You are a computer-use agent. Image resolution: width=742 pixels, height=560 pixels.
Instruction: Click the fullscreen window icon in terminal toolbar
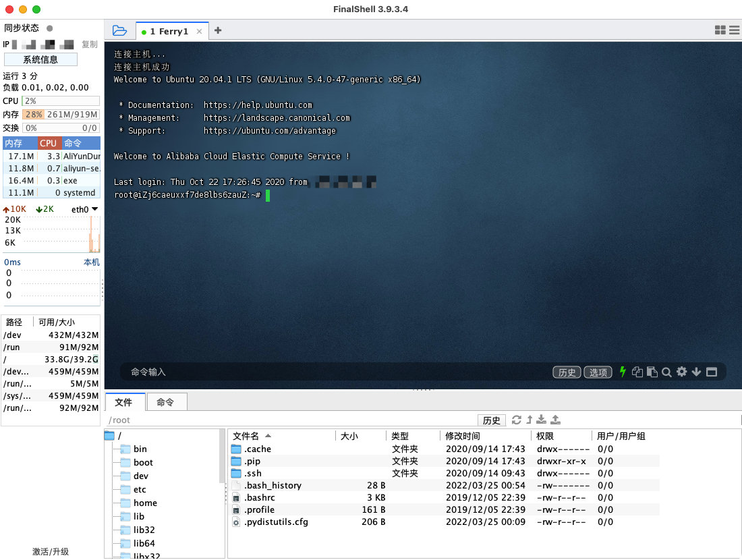(712, 372)
